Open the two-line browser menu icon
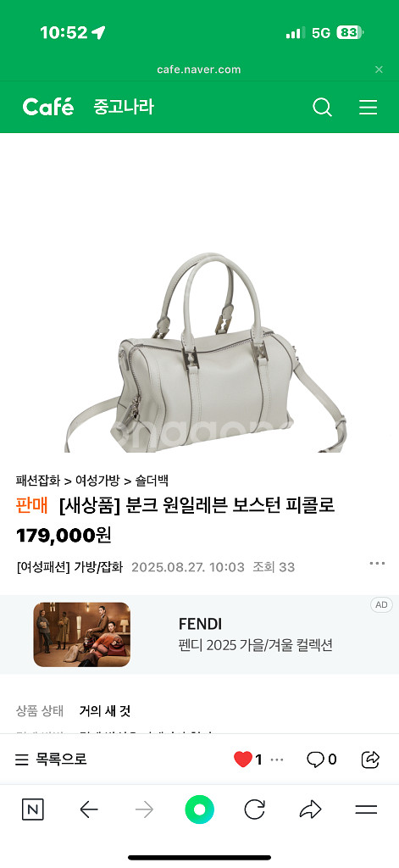This screenshot has width=399, height=868. click(366, 810)
